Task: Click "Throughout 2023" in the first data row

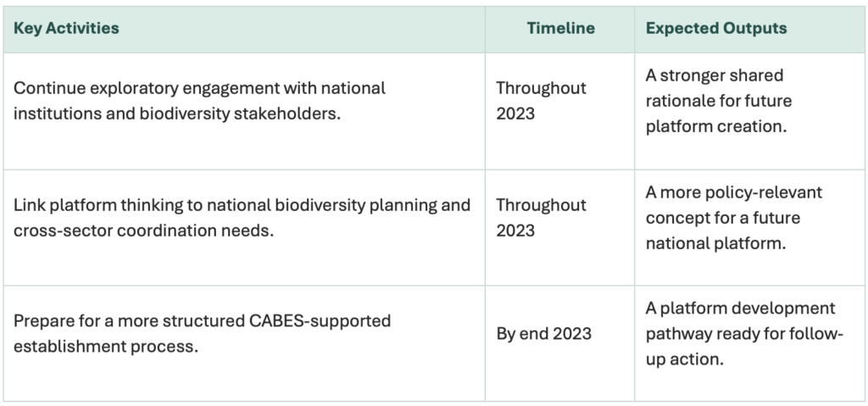Action: (x=541, y=100)
